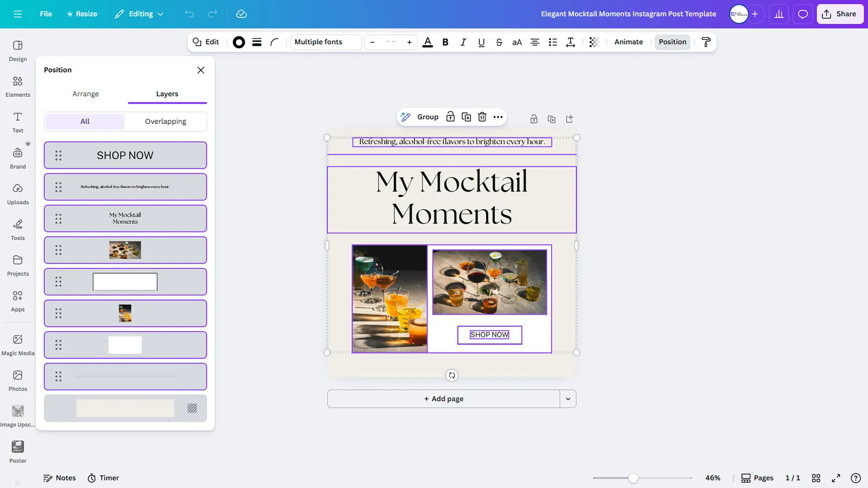Select the Overlapping layers filter
Screen dimensions: 868x488
[x=165, y=121]
